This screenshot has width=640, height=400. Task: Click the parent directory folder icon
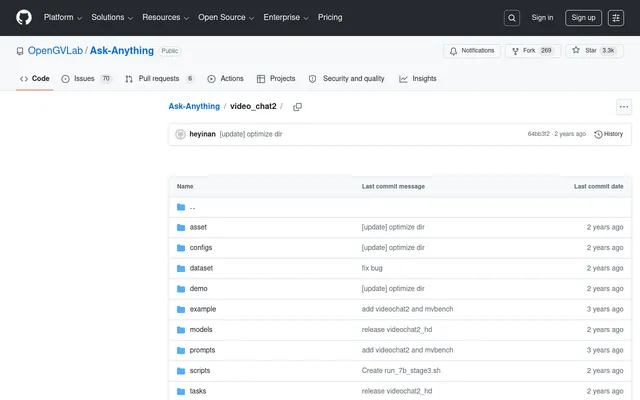(x=181, y=207)
